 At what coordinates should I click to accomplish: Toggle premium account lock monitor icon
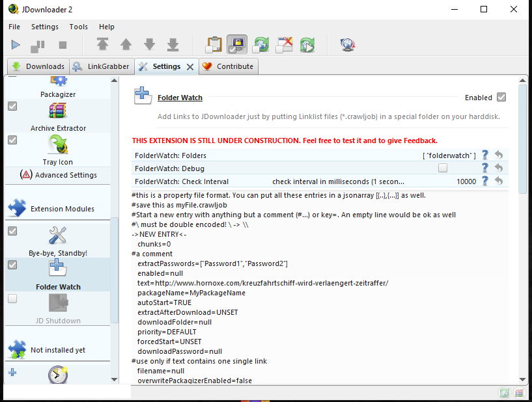tap(237, 44)
